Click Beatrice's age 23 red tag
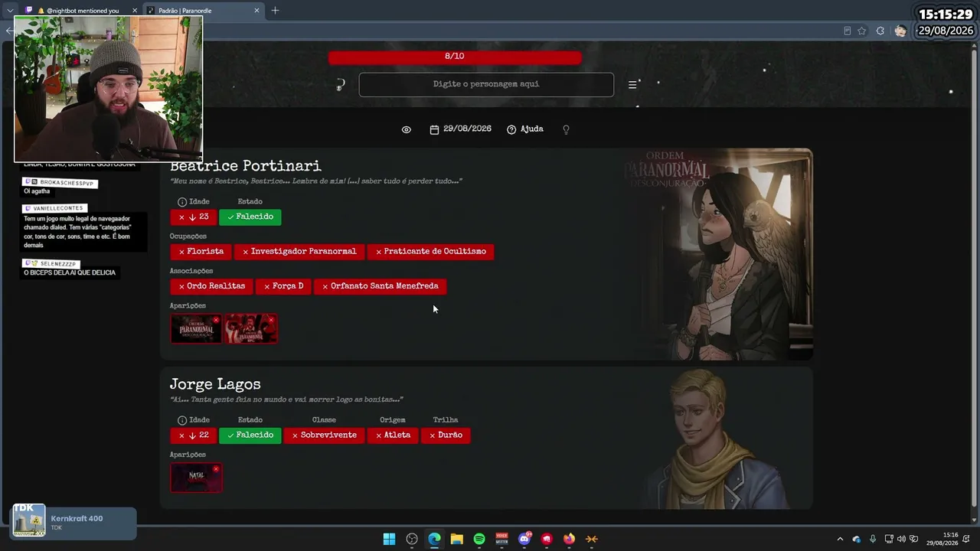The image size is (980, 551). tap(193, 217)
